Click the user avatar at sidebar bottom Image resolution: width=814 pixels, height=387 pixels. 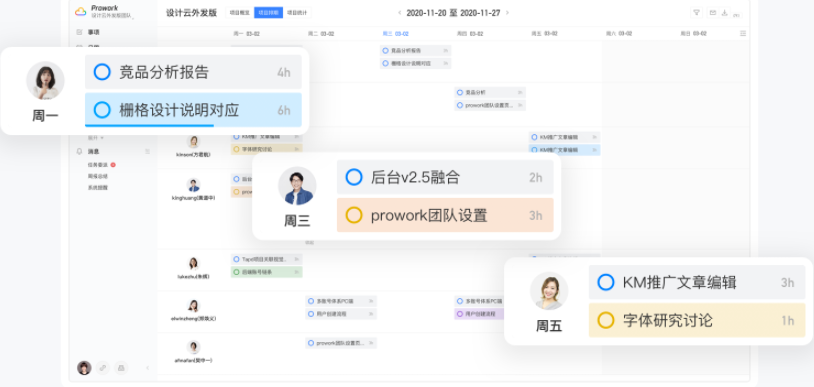coord(84,368)
